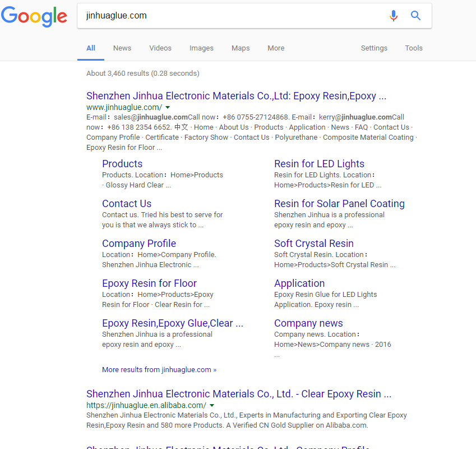This screenshot has height=449, width=476.
Task: Open the Company Profile sitelink
Action: (139, 244)
